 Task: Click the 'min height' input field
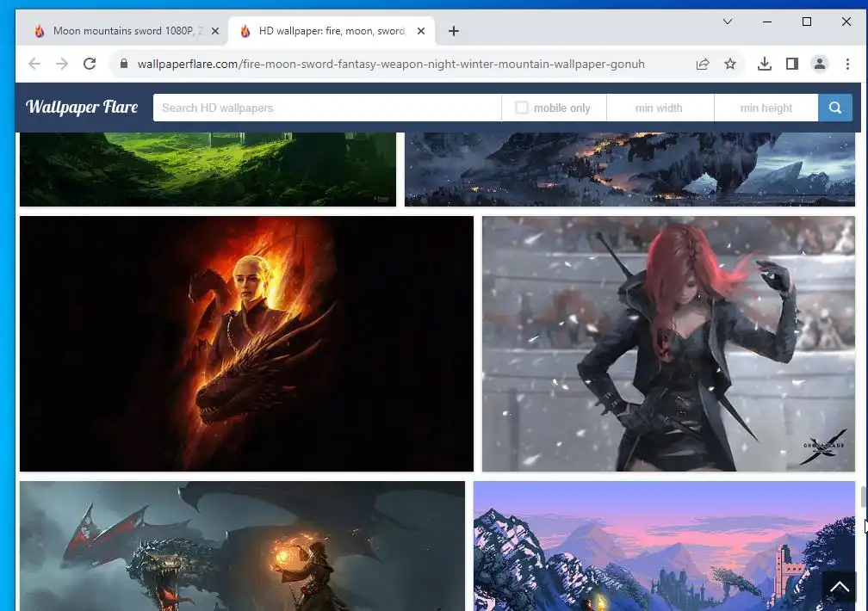(x=766, y=108)
